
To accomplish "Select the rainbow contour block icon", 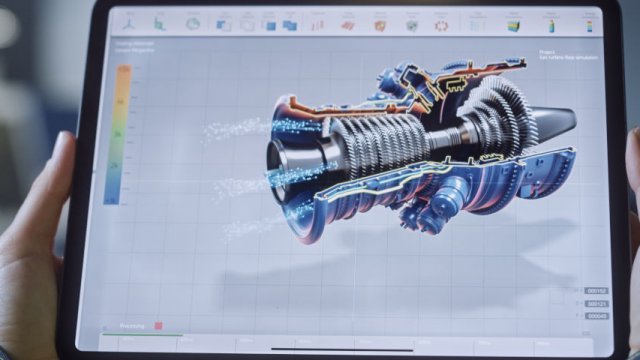I will [513, 27].
